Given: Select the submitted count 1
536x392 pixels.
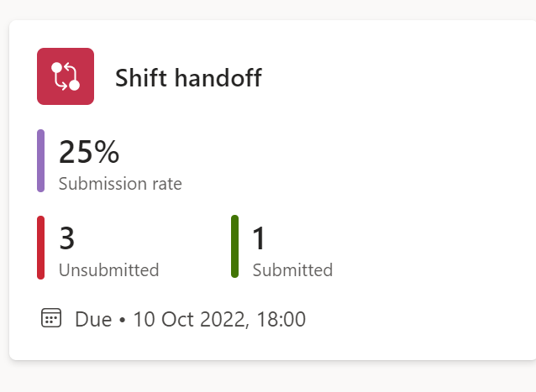Looking at the screenshot, I should tap(259, 238).
